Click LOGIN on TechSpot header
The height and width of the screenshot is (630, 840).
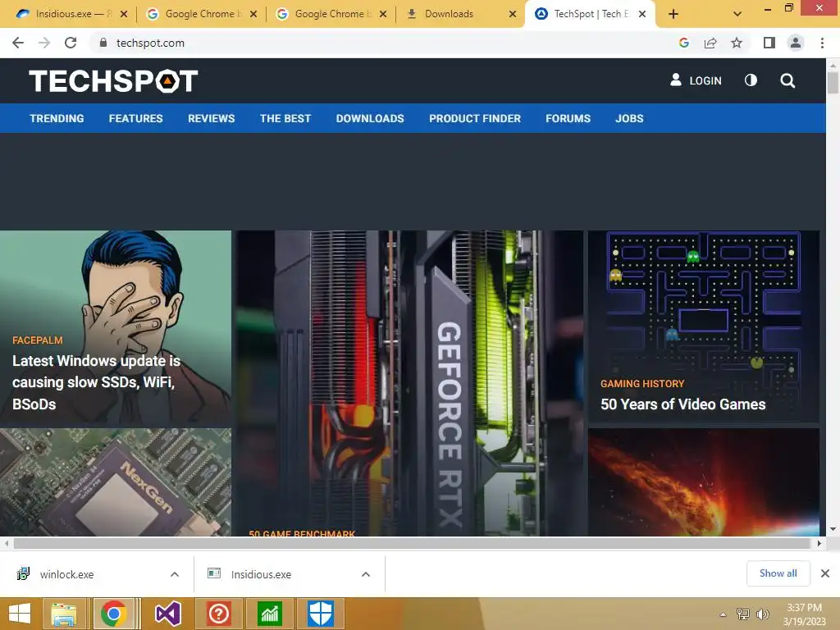(x=696, y=80)
